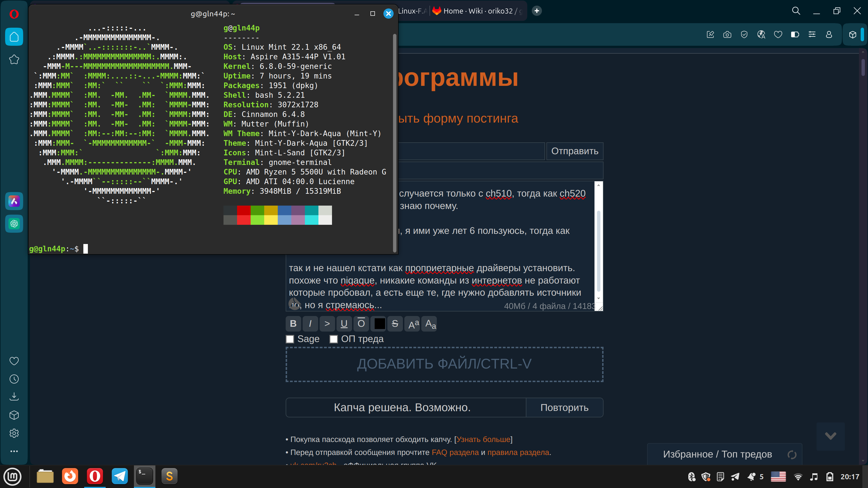Click the snapshot camera icon in toolbar
Viewport: 868px width, 488px height.
tap(727, 34)
